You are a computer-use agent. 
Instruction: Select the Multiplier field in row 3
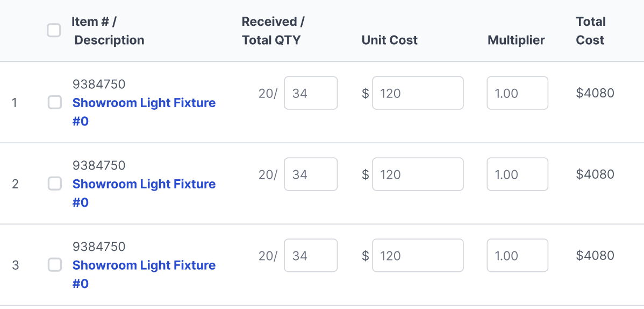517,256
